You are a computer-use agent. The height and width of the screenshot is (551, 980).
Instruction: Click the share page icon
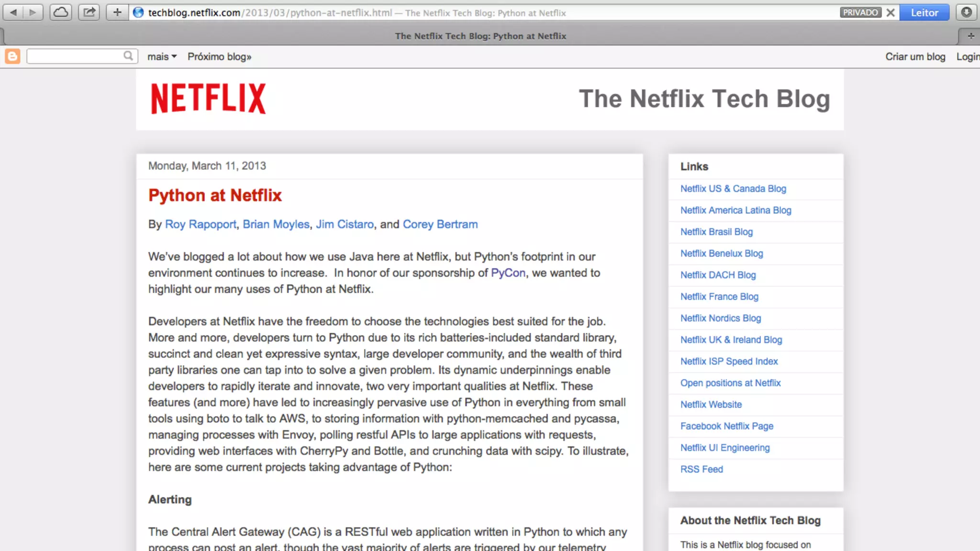click(x=89, y=12)
